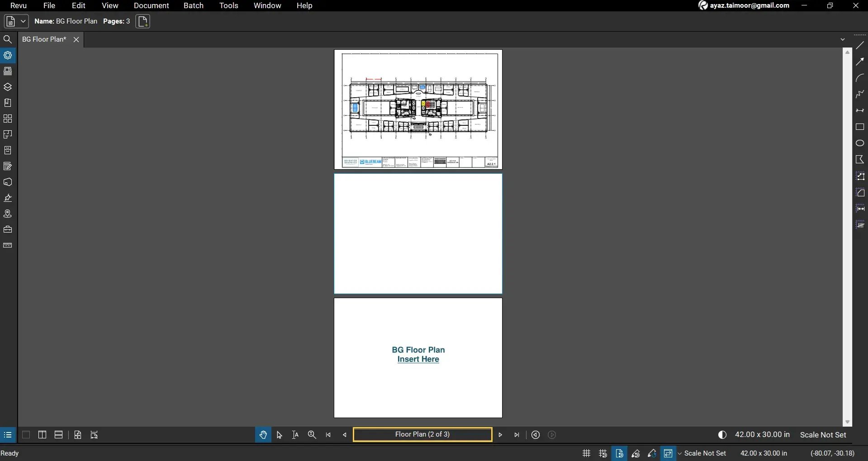The image size is (868, 461).
Task: Open the Tool Chest panel
Action: [x=8, y=229]
